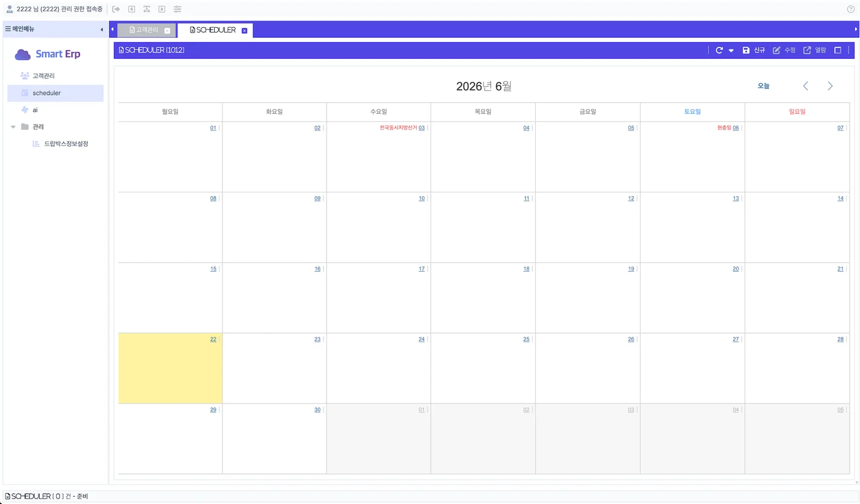This screenshot has height=504, width=860.
Task: Open the date link for June 17
Action: click(422, 269)
